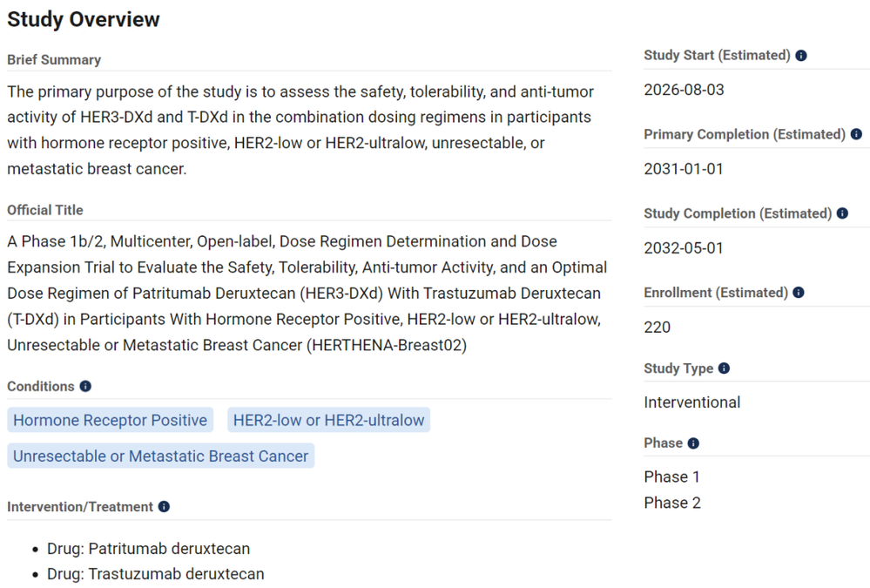
Task: Open the Phase info icon
Action: [x=693, y=443]
